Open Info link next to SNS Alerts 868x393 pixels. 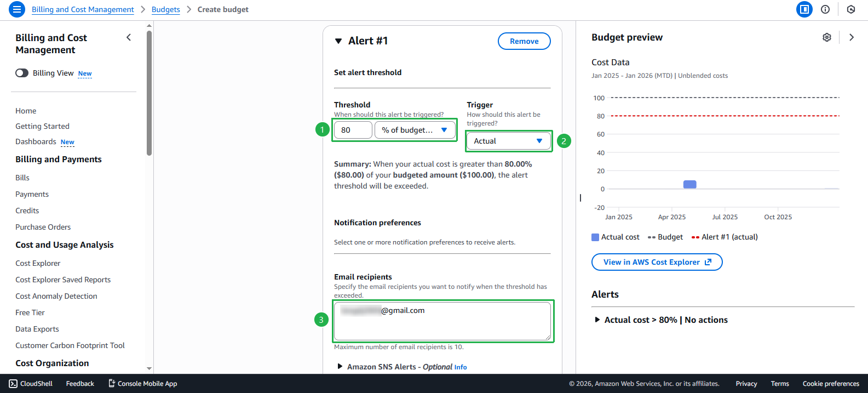point(461,367)
